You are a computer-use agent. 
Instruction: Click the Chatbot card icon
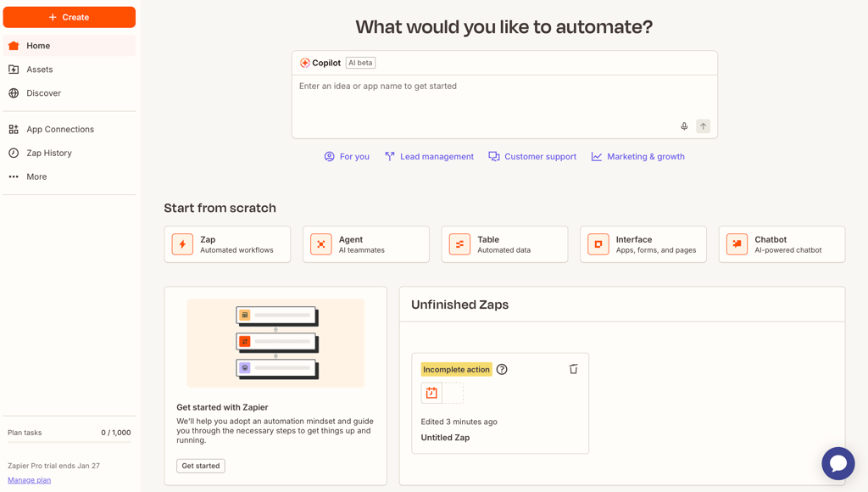(737, 244)
